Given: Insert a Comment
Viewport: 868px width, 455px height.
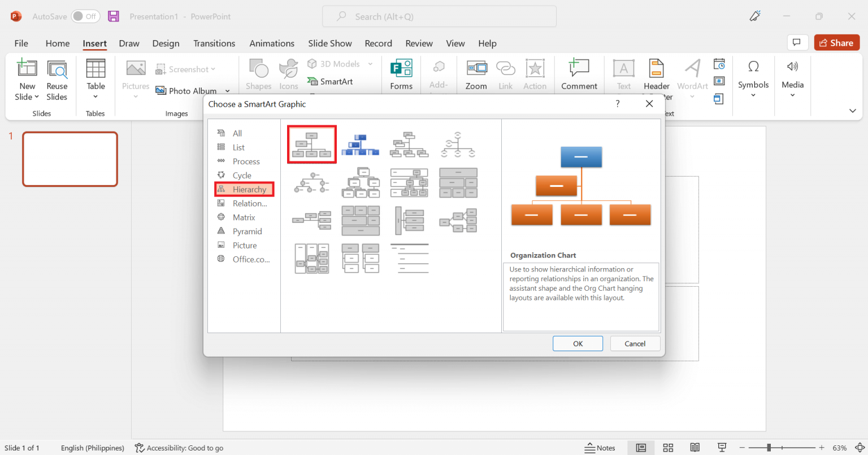Looking at the screenshot, I should pos(579,74).
